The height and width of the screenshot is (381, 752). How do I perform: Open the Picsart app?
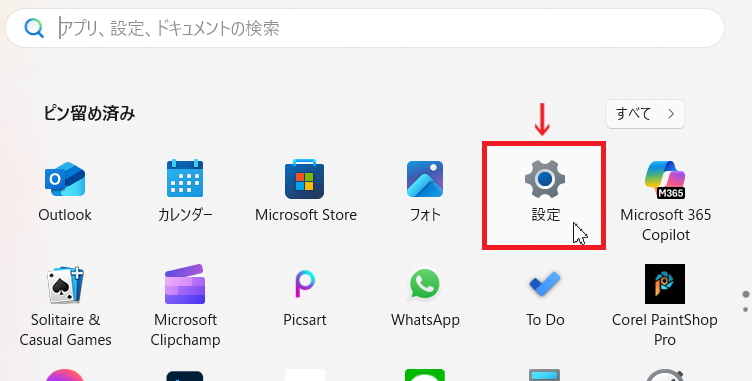tap(305, 298)
